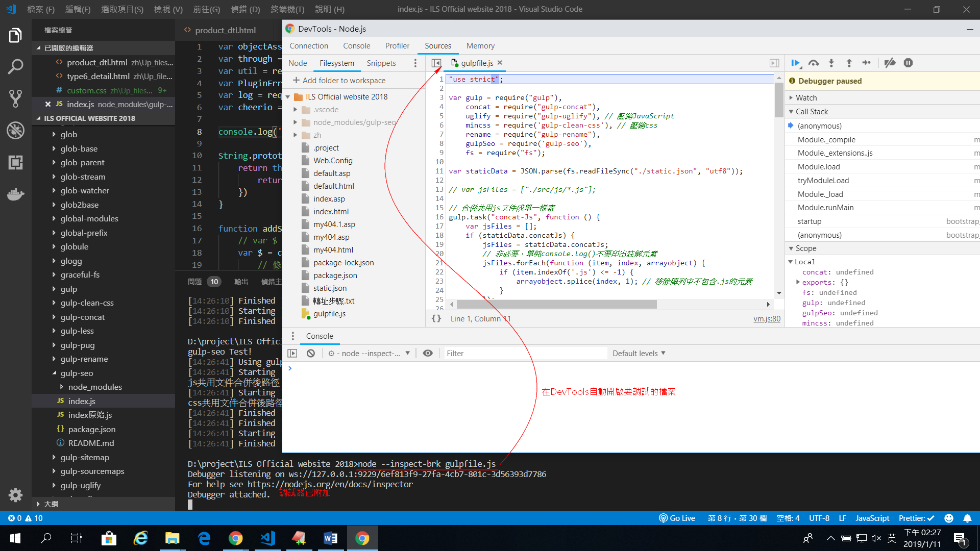
Task: Resume script execution in the debugger
Action: pos(796,63)
